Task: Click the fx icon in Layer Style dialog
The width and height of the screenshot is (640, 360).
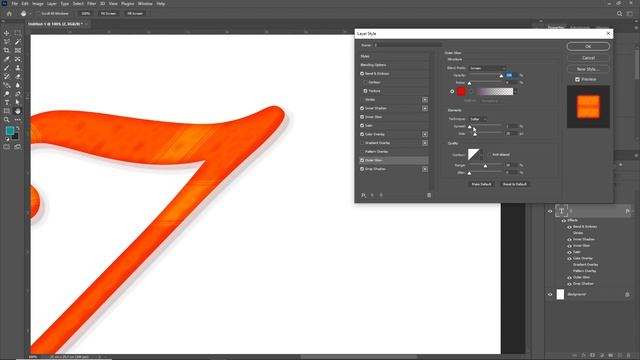Action: (363, 195)
